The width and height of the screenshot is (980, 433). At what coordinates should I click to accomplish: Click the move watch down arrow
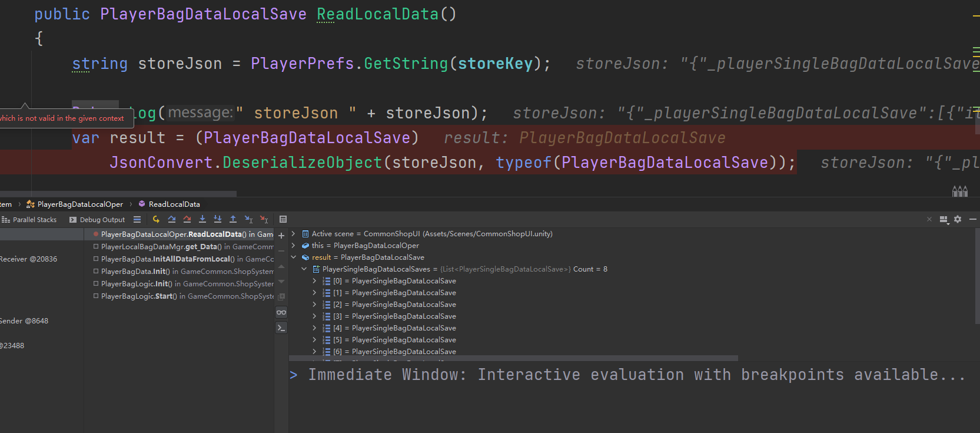(281, 282)
